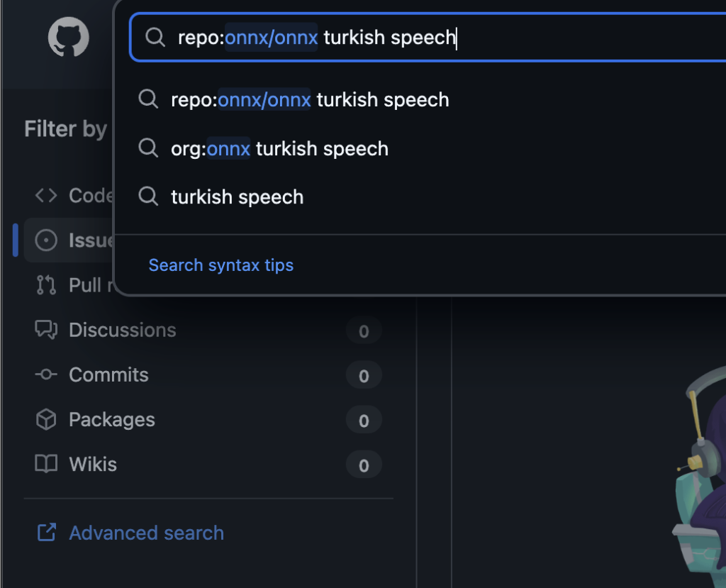
Task: Click the Advanced search external-link icon
Action: point(46,533)
